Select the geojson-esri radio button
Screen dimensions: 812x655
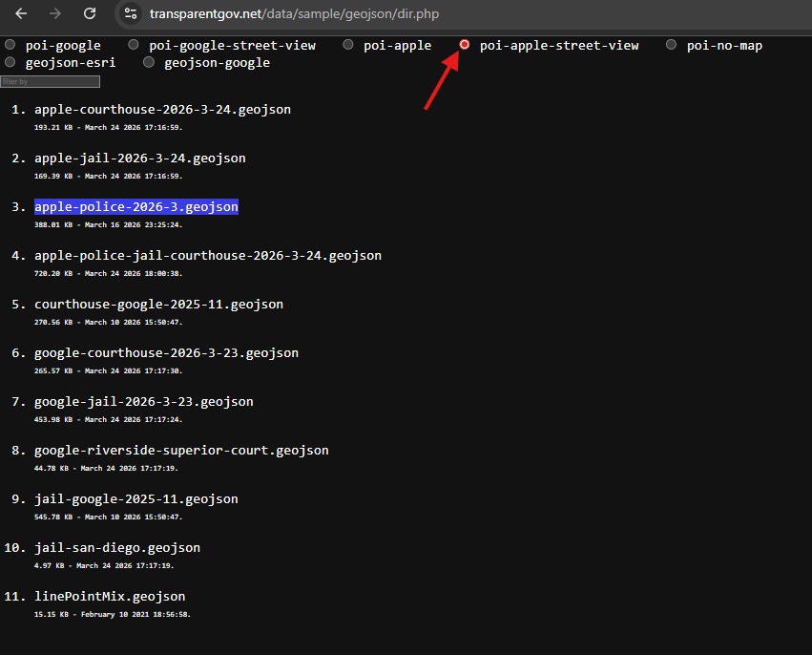(x=10, y=62)
